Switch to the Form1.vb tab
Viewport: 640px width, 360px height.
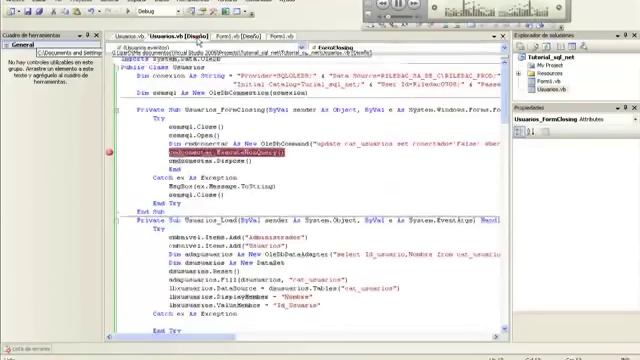pyautogui.click(x=282, y=36)
